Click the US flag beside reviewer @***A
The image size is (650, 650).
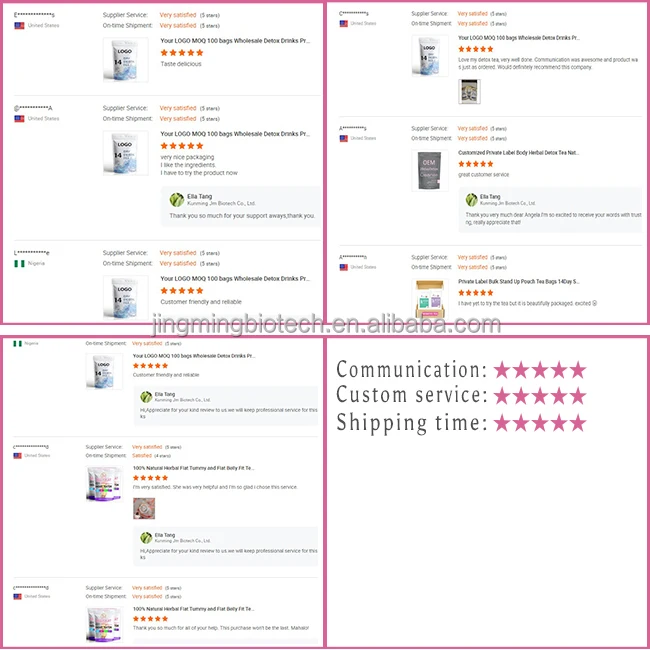(19, 119)
